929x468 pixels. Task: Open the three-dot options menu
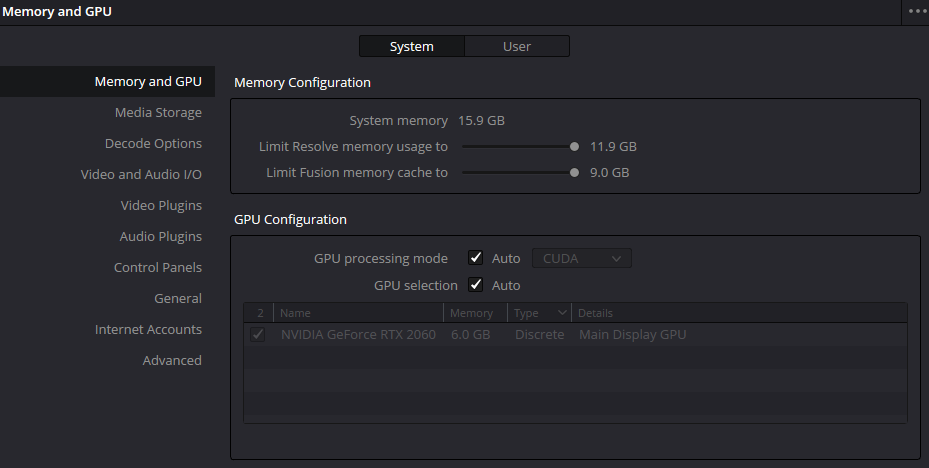pyautogui.click(x=917, y=11)
